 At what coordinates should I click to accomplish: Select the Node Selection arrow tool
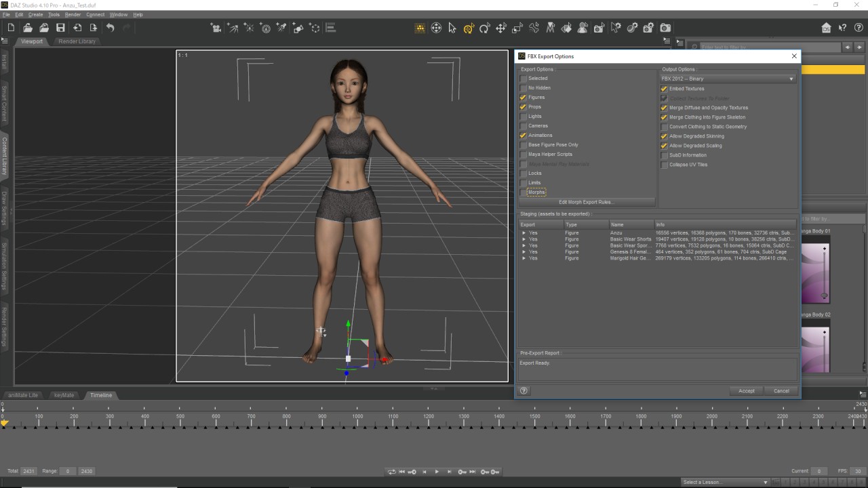[452, 28]
